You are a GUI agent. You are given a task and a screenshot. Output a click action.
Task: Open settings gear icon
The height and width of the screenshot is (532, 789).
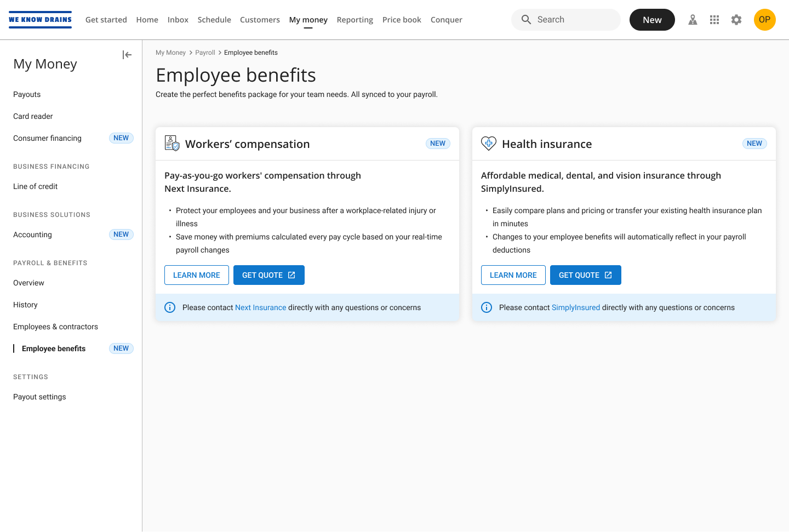736,20
